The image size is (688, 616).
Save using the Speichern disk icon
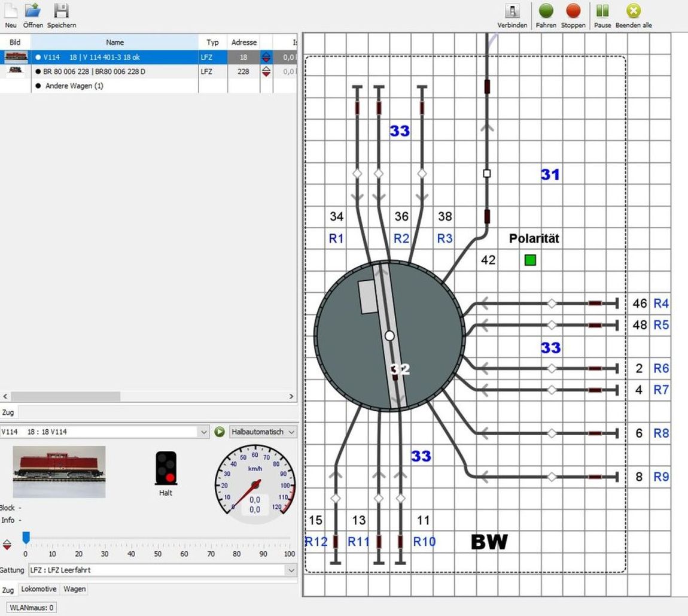tap(61, 11)
